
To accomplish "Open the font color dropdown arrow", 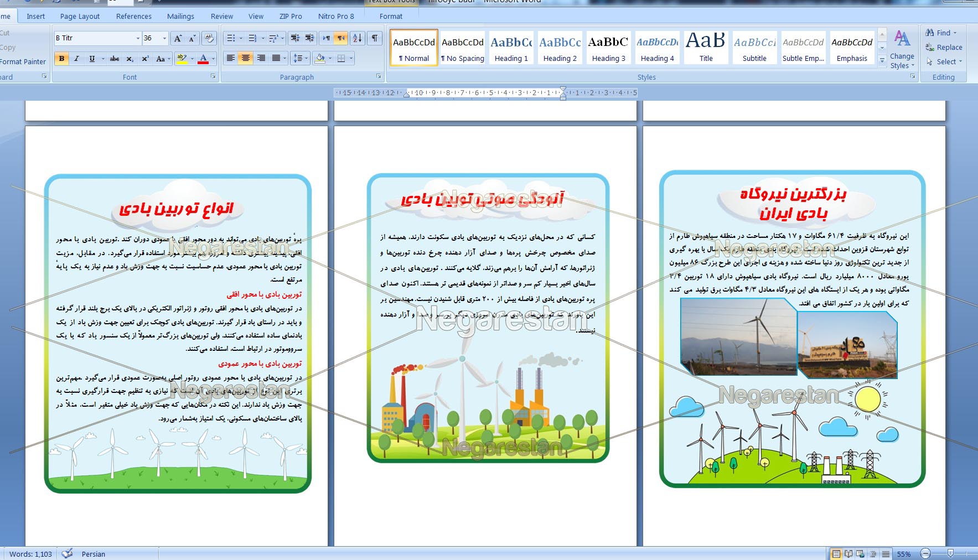I will 214,59.
